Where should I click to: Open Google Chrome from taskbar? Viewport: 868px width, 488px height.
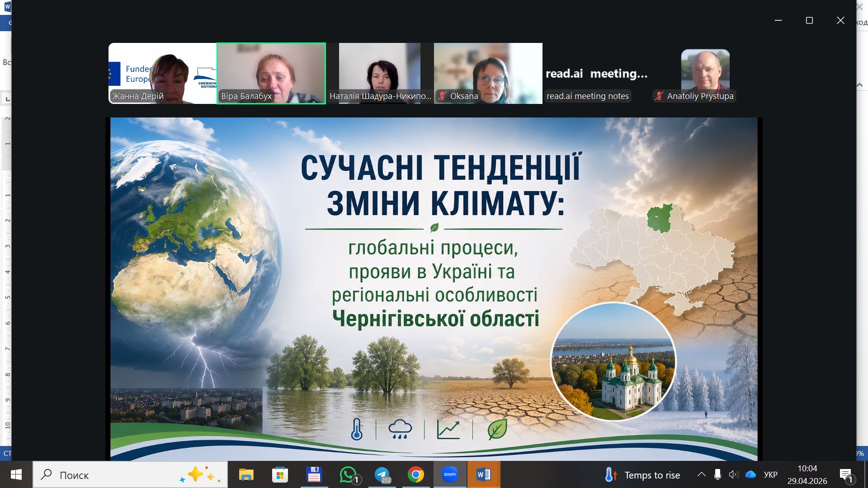[x=415, y=474]
